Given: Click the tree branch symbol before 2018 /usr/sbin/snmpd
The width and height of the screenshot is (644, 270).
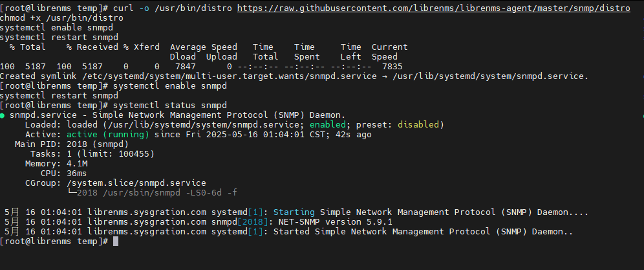Looking at the screenshot, I should (72, 192).
